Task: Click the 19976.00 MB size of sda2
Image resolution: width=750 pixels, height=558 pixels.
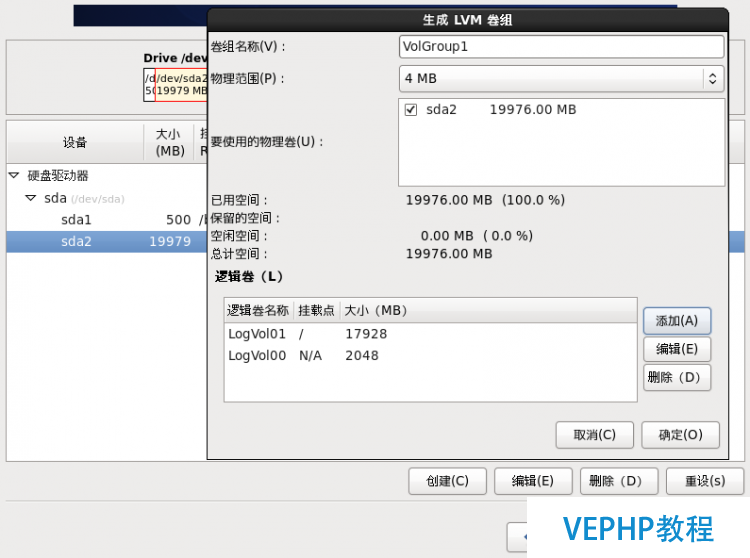Action: pyautogui.click(x=533, y=110)
